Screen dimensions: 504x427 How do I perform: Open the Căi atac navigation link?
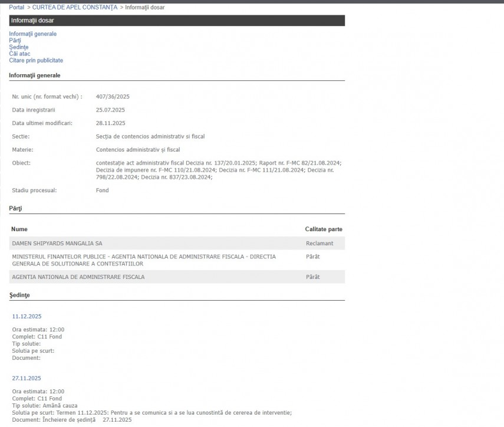coord(19,54)
